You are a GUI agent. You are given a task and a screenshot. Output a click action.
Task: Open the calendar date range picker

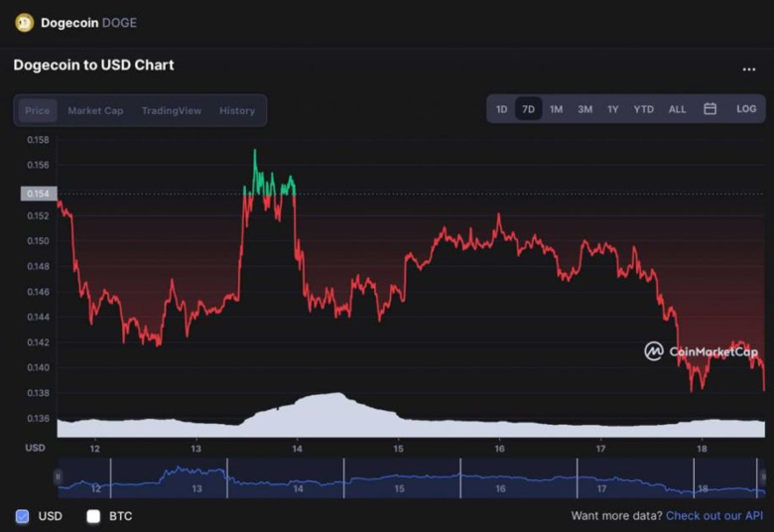pyautogui.click(x=709, y=108)
